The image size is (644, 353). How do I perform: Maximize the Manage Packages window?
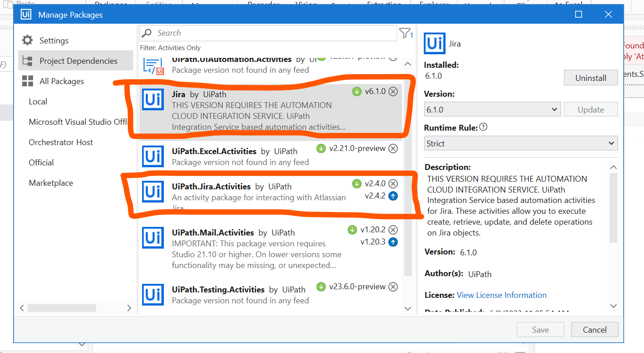point(578,14)
